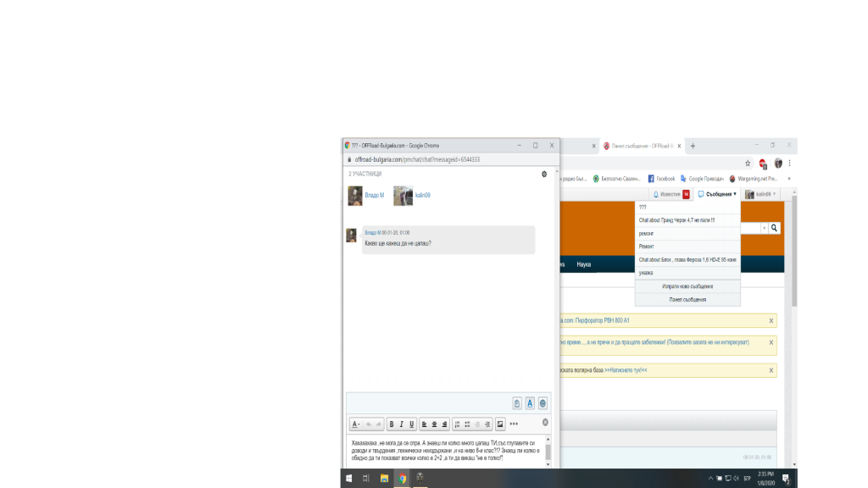Open Chrome three-dot menu
Image resolution: width=868 pixels, height=488 pixels.
pyautogui.click(x=790, y=164)
